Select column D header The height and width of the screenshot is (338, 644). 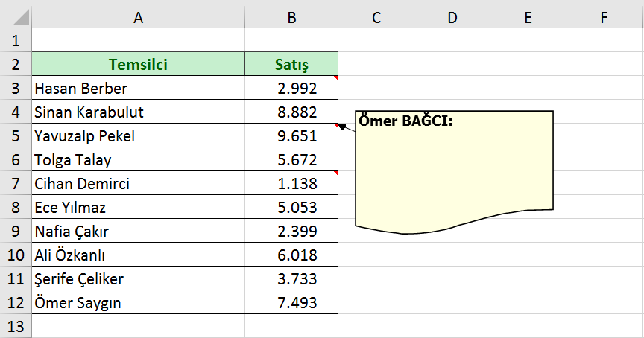coord(452,18)
